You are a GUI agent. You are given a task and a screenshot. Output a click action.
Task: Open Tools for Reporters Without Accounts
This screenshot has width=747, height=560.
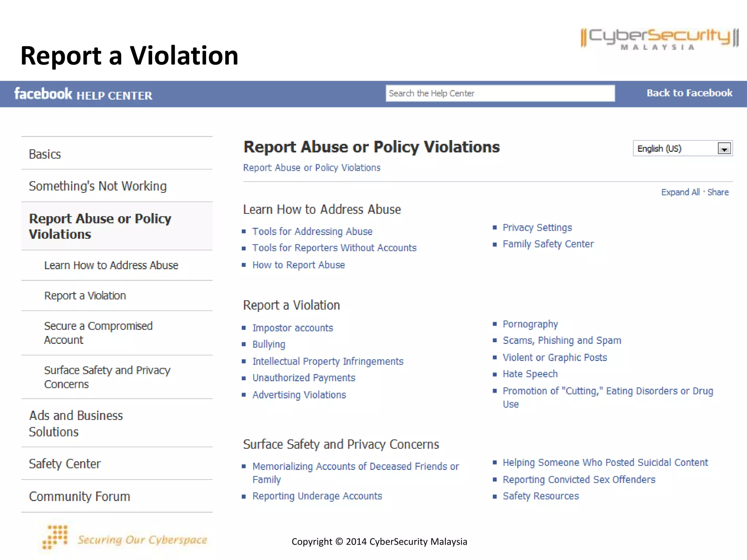(x=334, y=248)
